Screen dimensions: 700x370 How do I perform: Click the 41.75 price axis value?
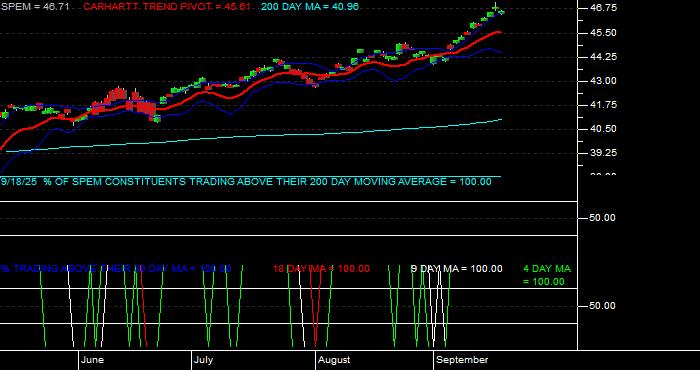(602, 105)
